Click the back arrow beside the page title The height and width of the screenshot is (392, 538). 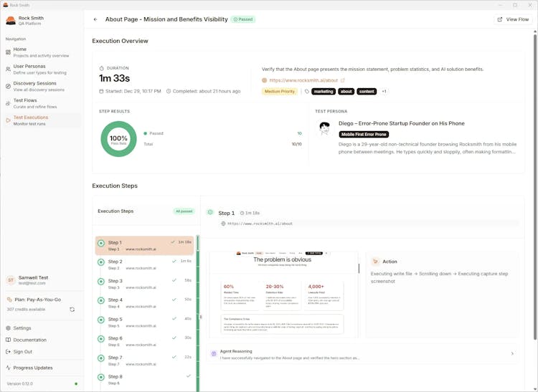[x=95, y=19]
